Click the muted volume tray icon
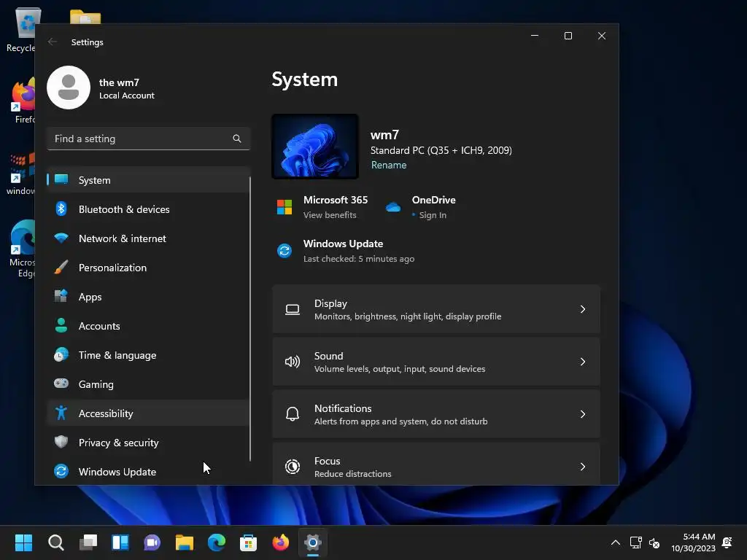 [654, 542]
